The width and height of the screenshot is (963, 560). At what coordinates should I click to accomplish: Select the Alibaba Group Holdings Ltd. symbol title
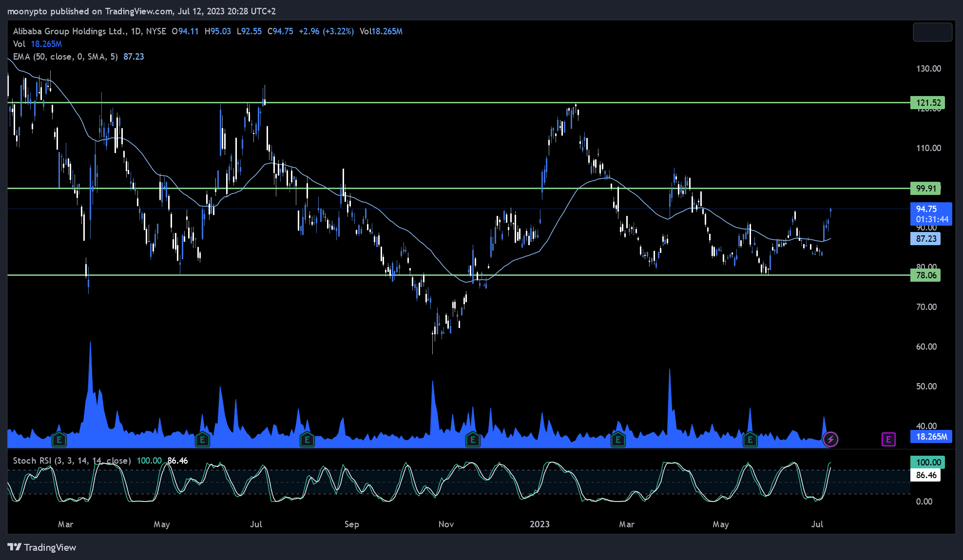pos(70,31)
